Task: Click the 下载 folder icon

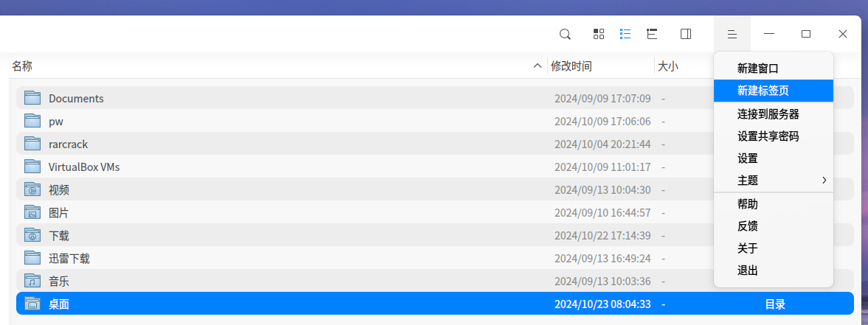Action: click(32, 236)
